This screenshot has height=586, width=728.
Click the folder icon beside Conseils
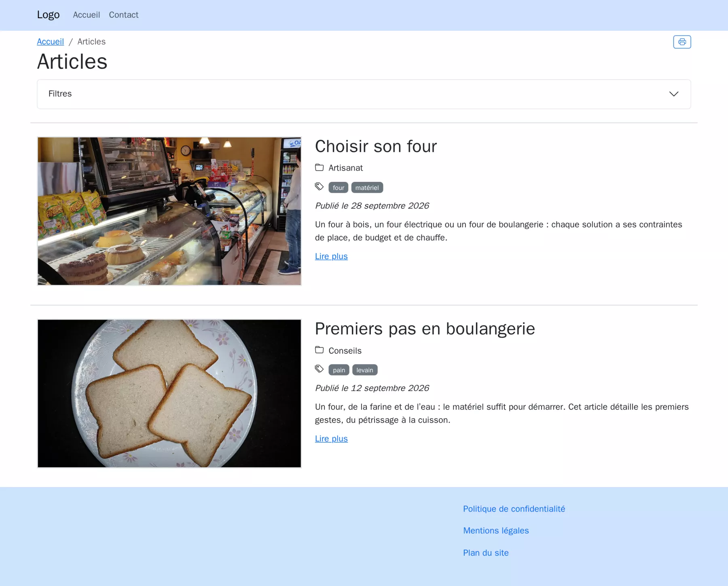point(320,350)
